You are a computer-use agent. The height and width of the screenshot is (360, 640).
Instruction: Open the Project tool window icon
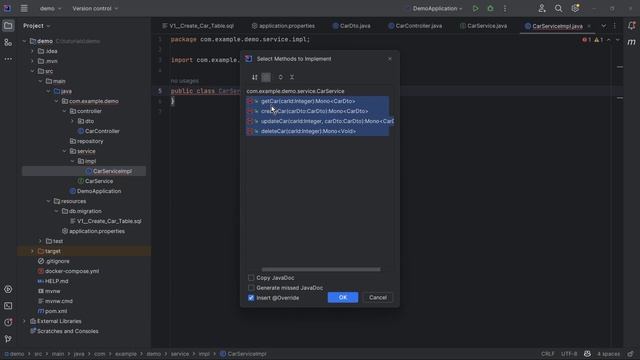click(x=8, y=26)
